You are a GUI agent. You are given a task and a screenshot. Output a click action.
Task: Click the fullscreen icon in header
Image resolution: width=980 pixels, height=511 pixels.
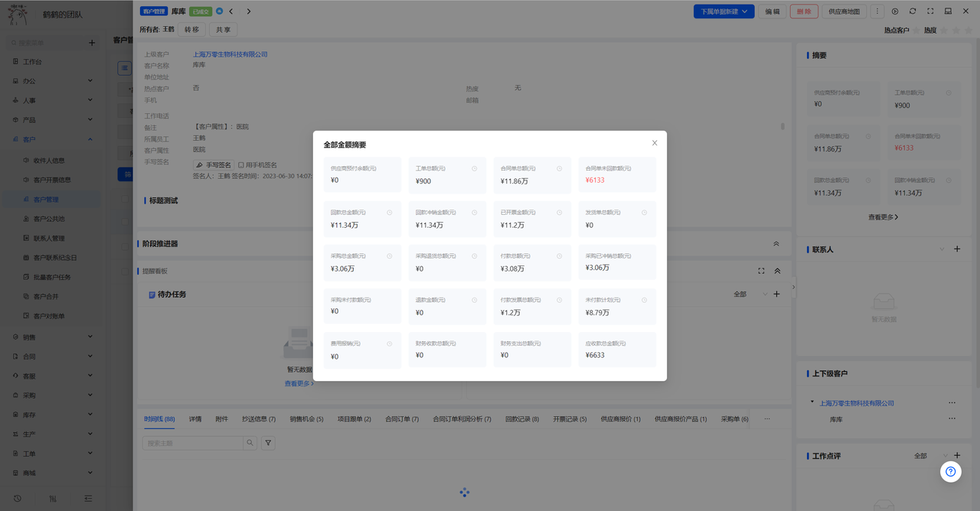point(930,11)
